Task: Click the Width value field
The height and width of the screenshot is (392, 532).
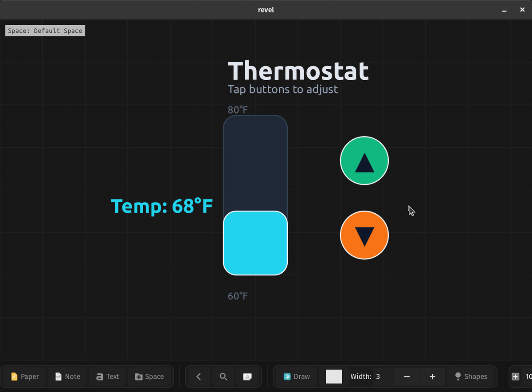Action: coord(382,376)
